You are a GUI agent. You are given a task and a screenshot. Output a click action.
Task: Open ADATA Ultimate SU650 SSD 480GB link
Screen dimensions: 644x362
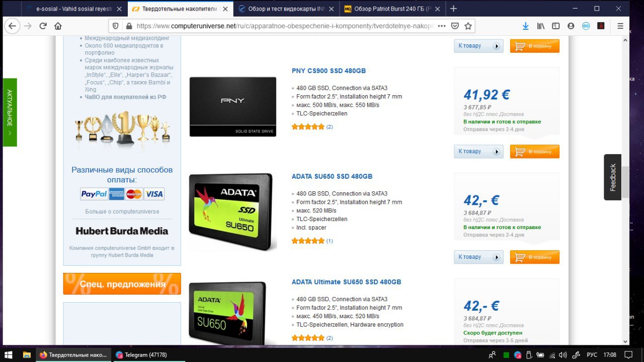point(346,282)
